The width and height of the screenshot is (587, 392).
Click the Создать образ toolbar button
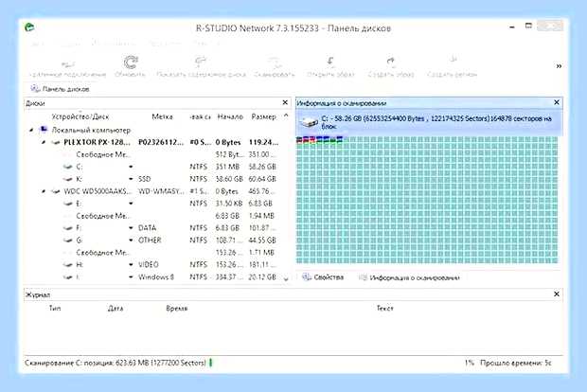point(391,67)
